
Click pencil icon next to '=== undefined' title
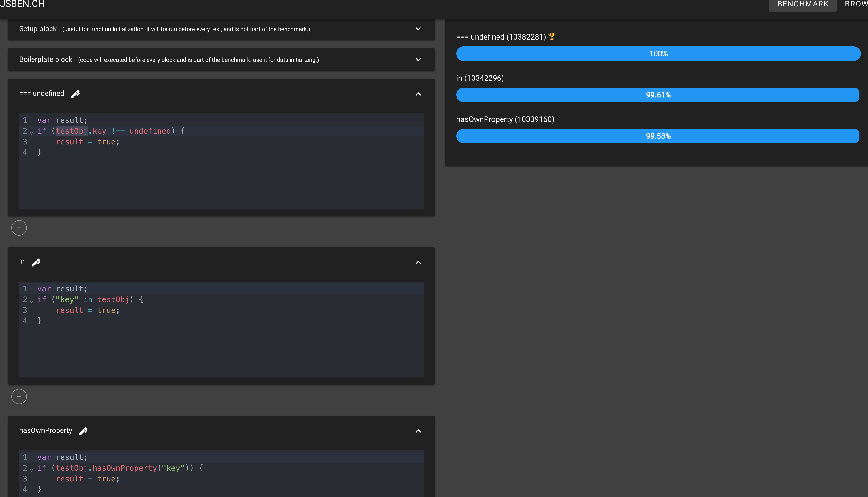coord(75,94)
